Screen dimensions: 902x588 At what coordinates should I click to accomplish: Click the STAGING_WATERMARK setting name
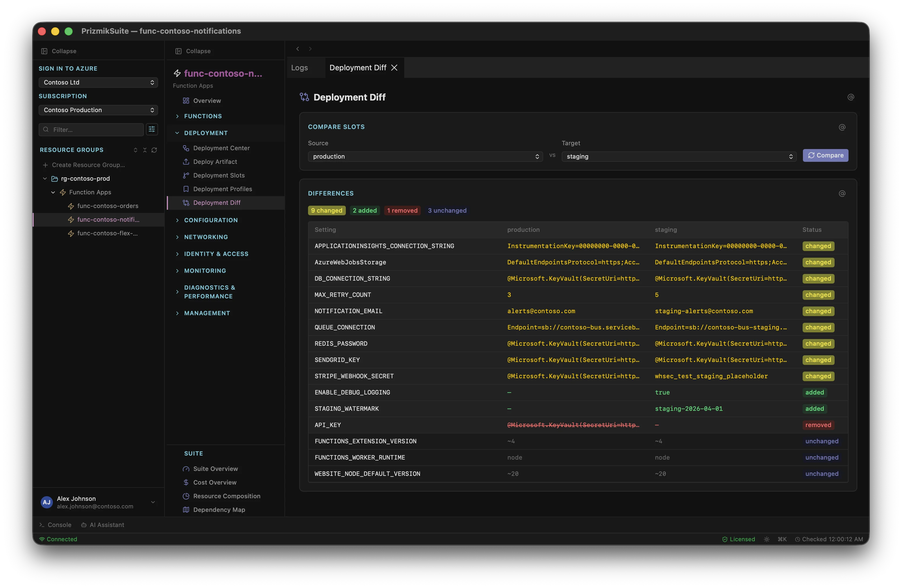click(347, 409)
